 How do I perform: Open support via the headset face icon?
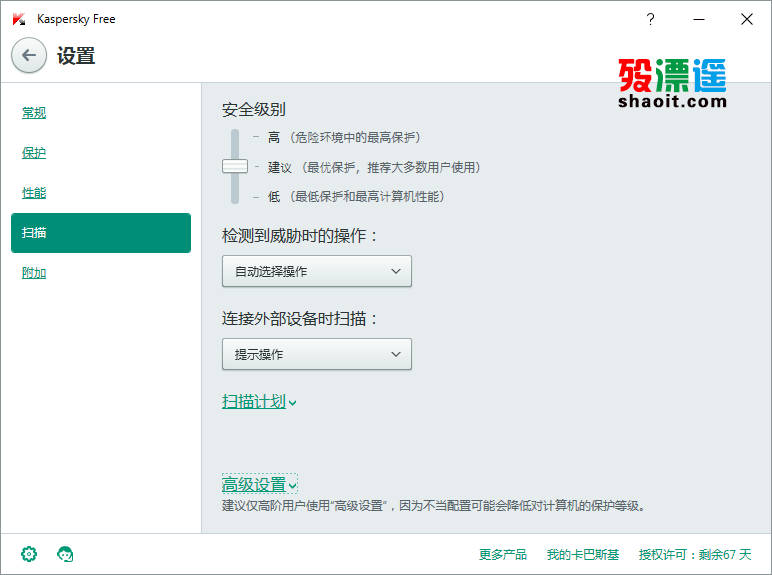point(65,554)
